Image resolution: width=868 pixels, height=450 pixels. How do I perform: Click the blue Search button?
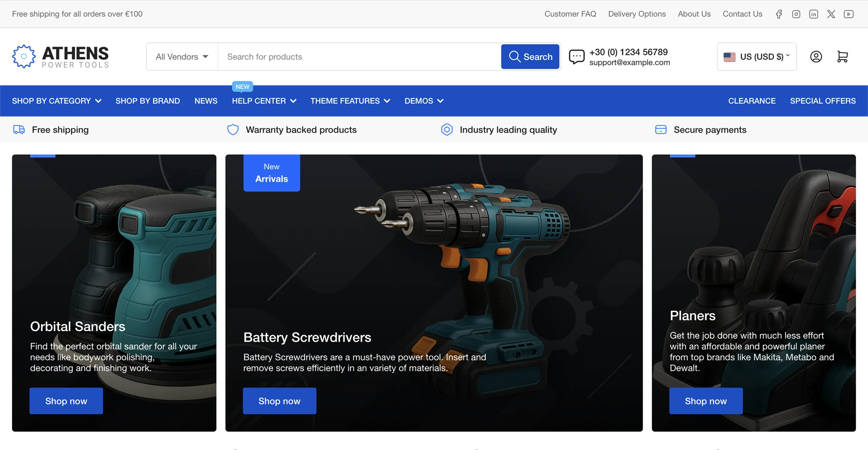pyautogui.click(x=530, y=57)
